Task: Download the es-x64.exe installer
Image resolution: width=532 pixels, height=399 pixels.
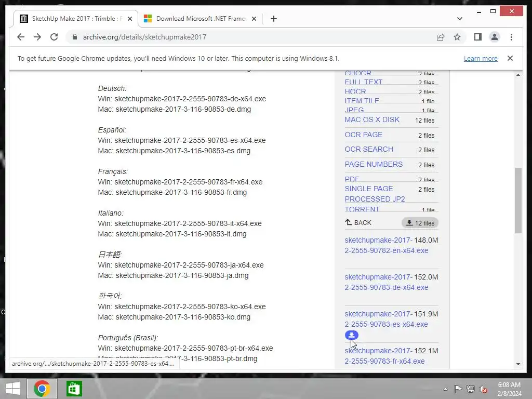Action: (x=387, y=319)
